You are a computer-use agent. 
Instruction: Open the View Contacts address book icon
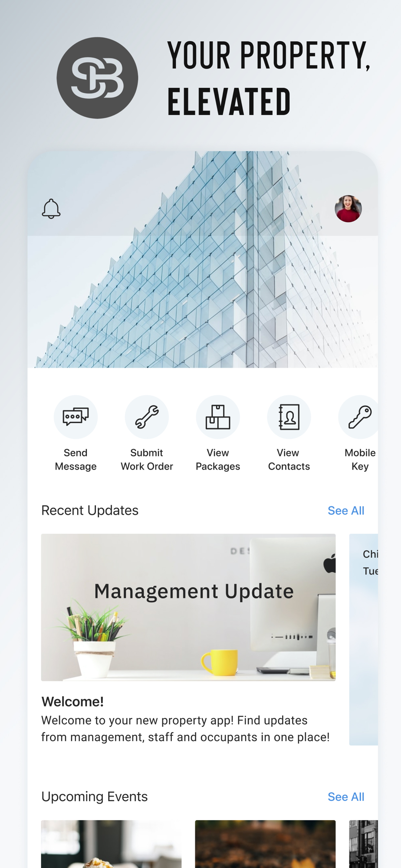click(289, 417)
